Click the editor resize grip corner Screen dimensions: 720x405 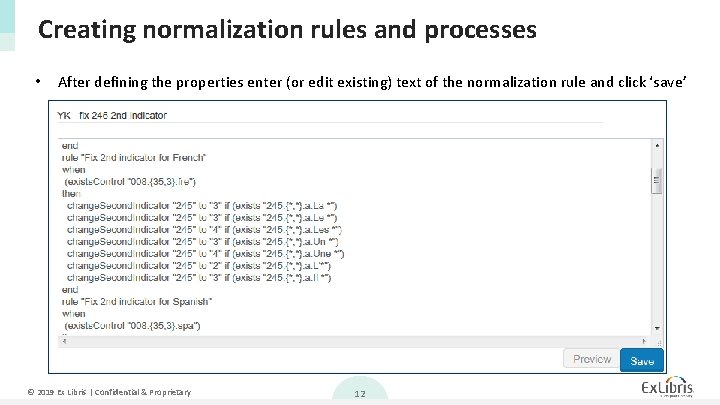(x=659, y=342)
